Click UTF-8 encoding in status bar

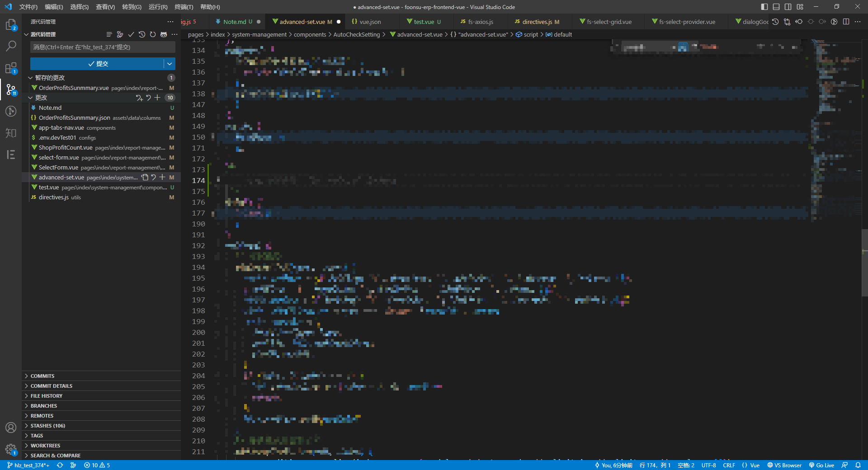[708, 465]
